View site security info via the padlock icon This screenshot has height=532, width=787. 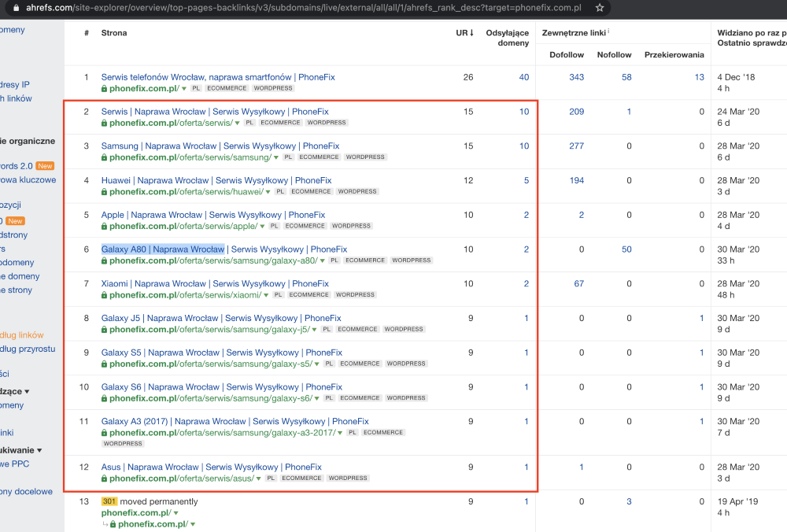pyautogui.click(x=16, y=8)
